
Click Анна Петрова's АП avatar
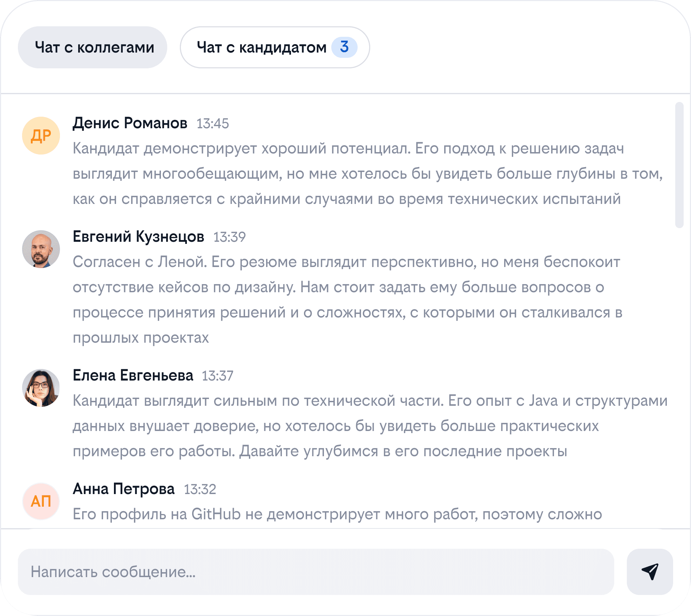41,501
